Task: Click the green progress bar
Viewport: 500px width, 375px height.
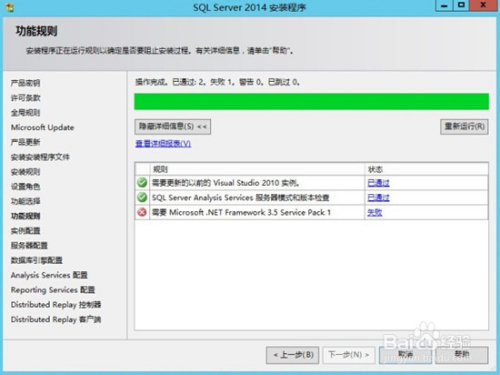Action: (x=311, y=102)
